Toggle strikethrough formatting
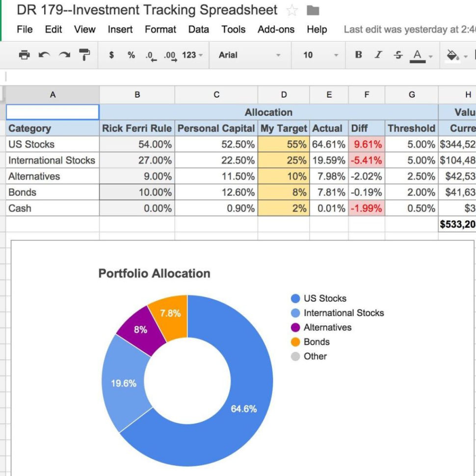 pos(397,55)
